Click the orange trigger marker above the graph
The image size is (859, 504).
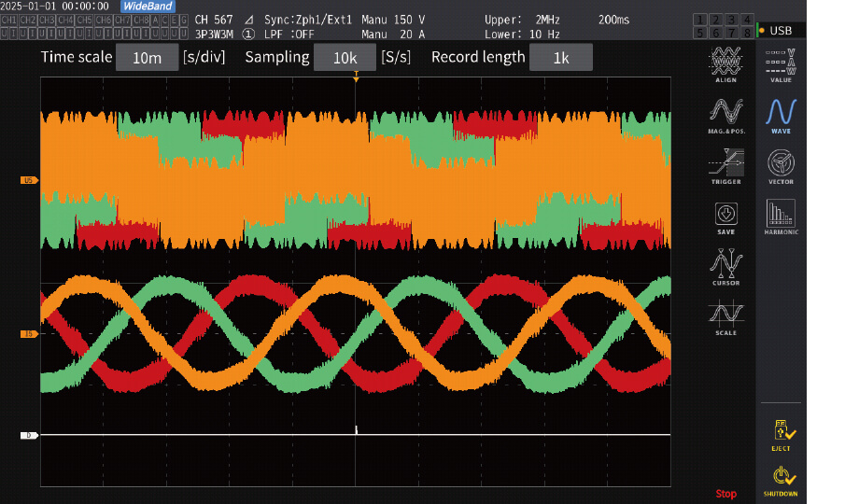point(356,79)
